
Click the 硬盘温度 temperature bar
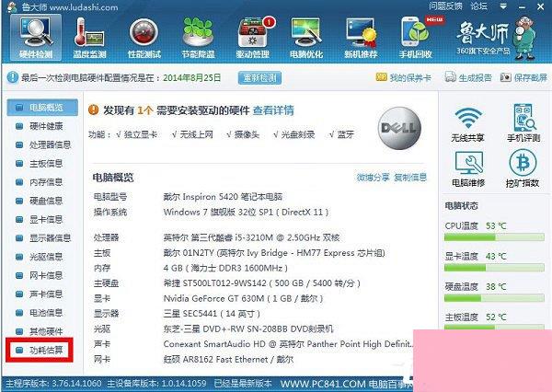pos(494,298)
